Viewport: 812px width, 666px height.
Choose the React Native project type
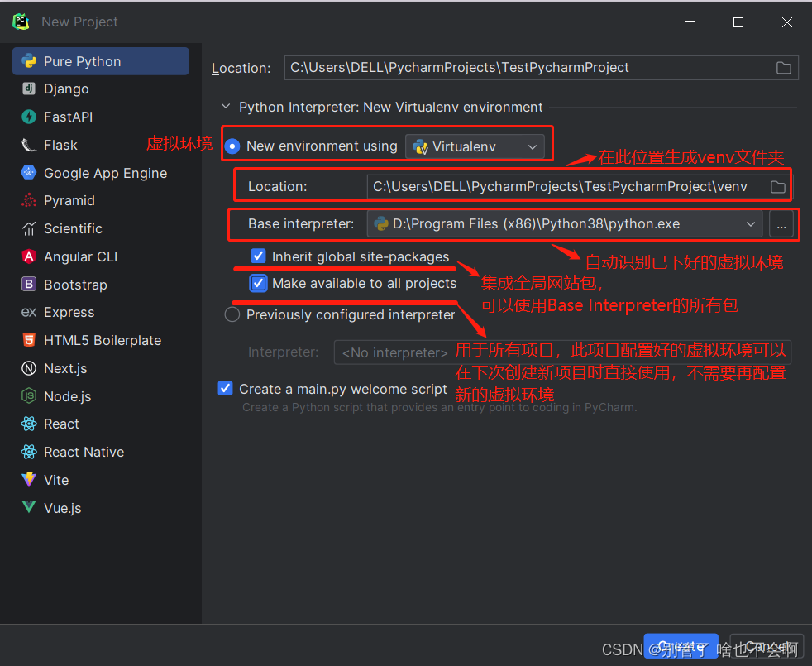click(x=100, y=452)
